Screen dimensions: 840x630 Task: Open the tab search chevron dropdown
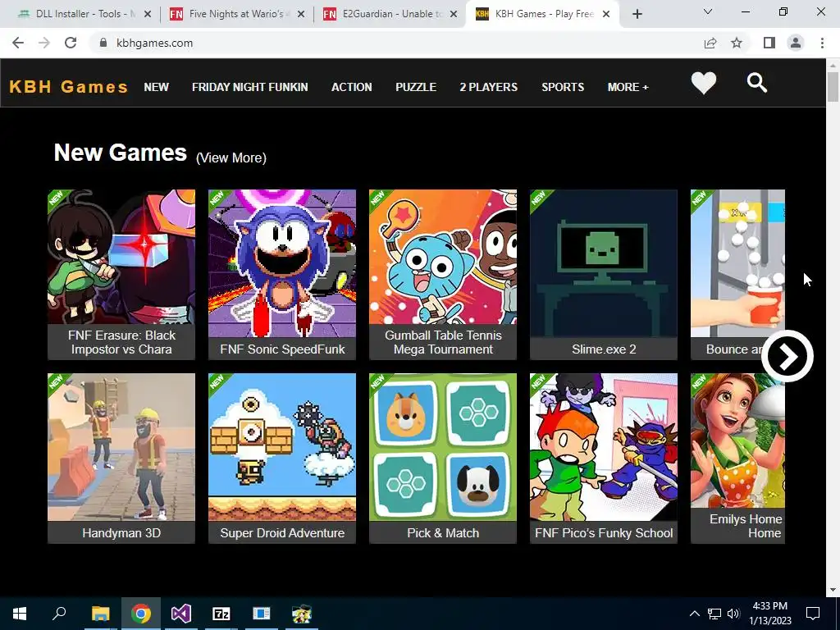pos(708,11)
